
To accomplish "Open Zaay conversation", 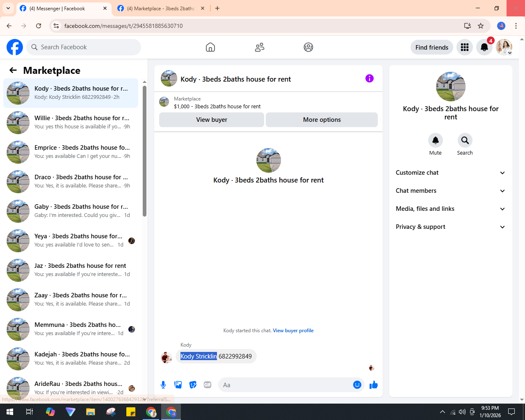I will 71,300.
